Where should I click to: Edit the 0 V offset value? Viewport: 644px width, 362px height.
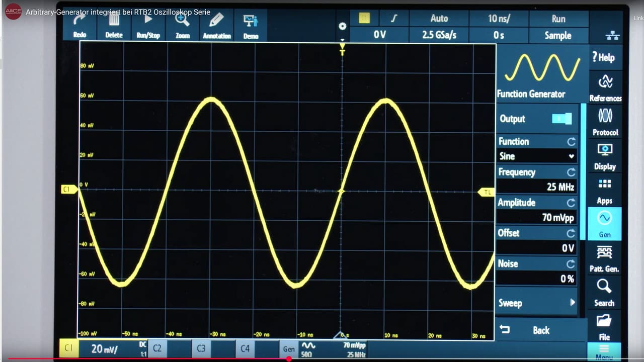pos(536,248)
